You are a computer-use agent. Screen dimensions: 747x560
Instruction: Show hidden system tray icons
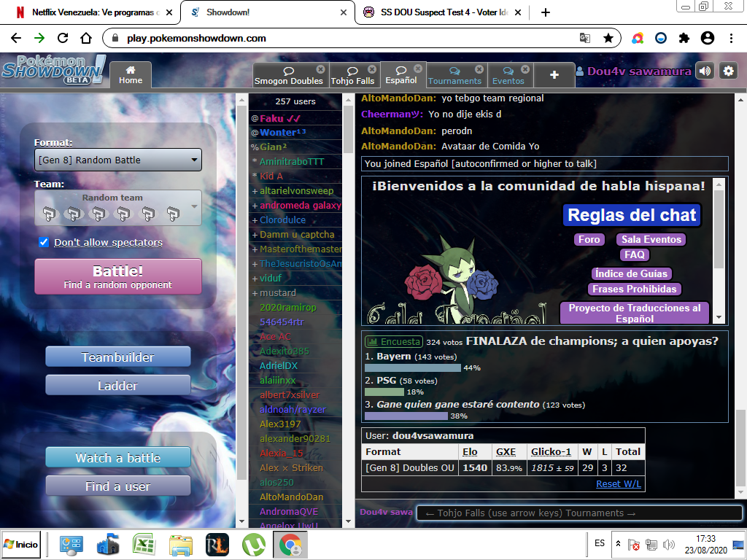[618, 544]
